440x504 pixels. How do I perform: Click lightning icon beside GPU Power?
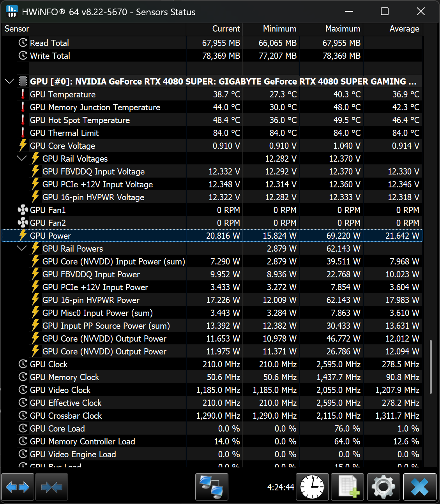pos(23,236)
